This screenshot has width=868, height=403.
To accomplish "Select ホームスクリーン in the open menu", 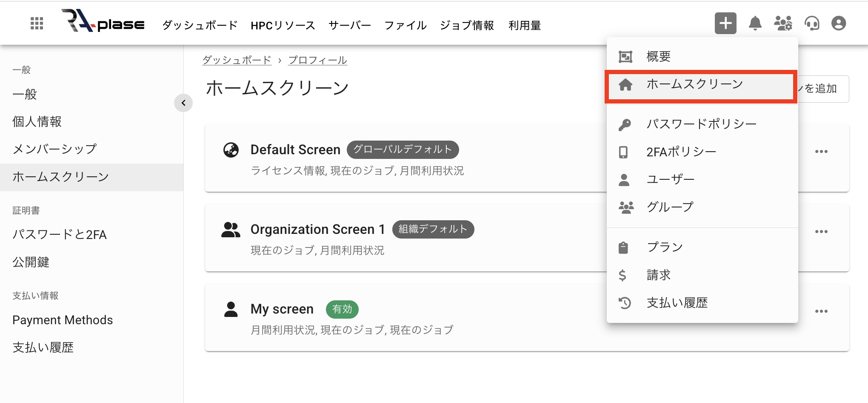I will click(694, 84).
